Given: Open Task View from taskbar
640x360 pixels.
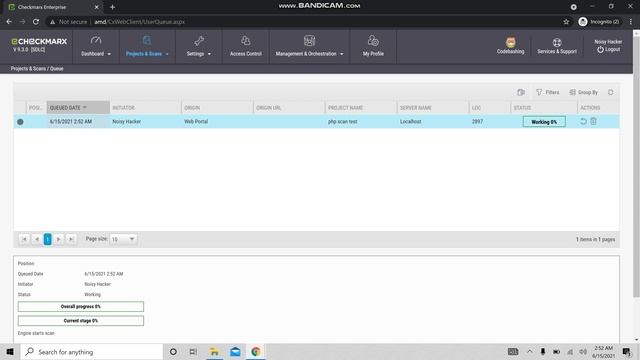Looking at the screenshot, I should click(x=193, y=351).
